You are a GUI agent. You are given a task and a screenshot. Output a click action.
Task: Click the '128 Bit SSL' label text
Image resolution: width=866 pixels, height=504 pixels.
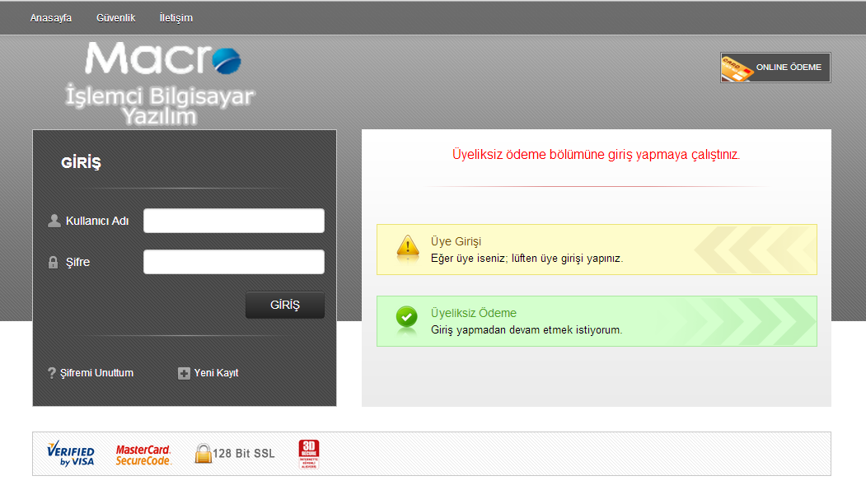(244, 454)
